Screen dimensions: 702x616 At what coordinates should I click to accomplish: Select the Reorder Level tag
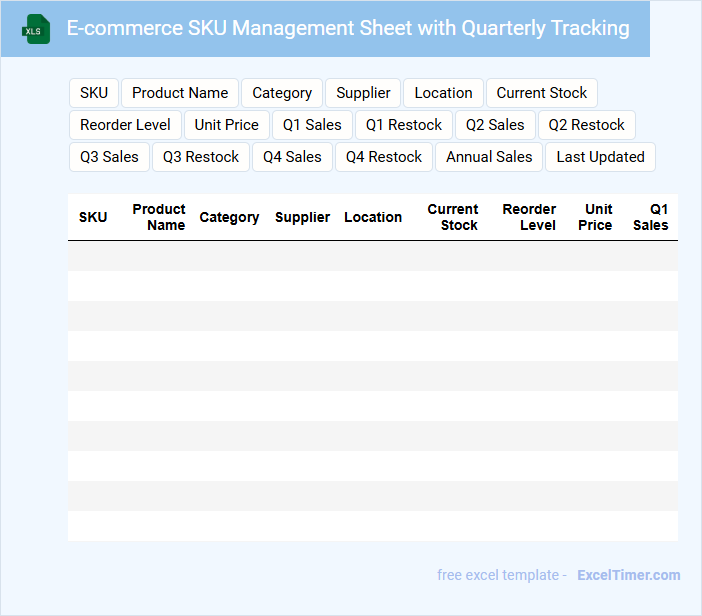point(125,125)
